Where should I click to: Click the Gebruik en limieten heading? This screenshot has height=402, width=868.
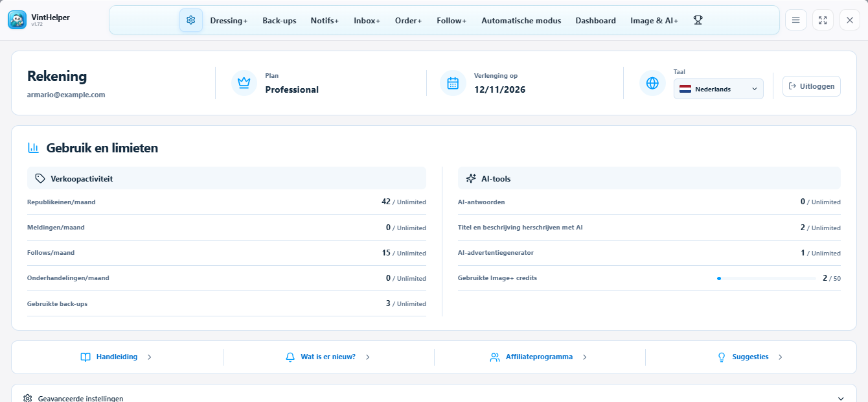[x=102, y=148]
